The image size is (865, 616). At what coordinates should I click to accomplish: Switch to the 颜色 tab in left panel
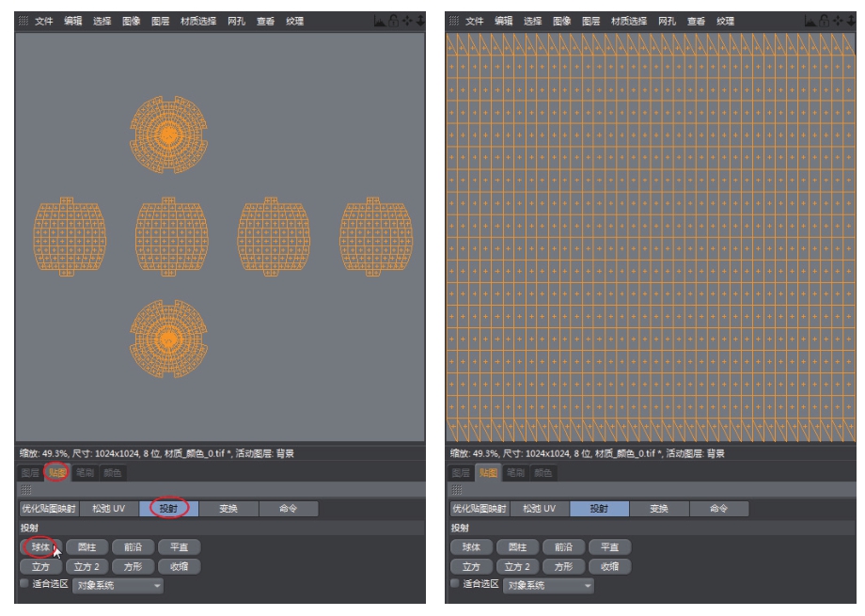112,472
